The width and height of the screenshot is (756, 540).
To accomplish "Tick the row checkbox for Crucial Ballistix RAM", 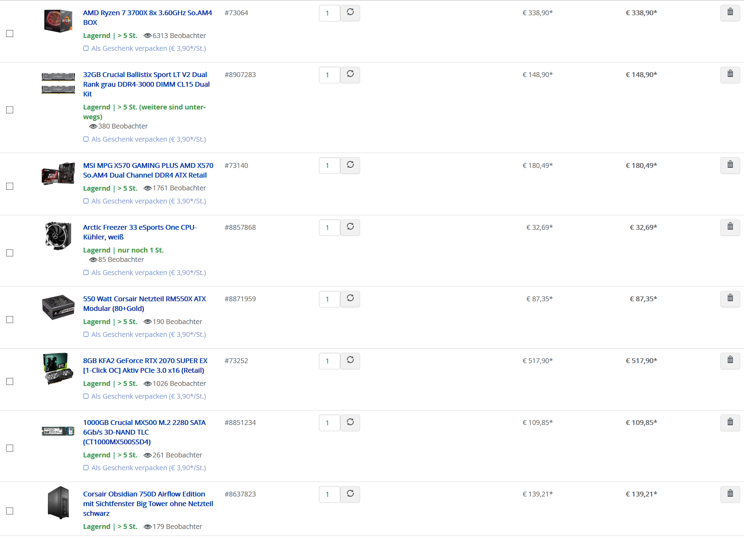I will click(10, 110).
